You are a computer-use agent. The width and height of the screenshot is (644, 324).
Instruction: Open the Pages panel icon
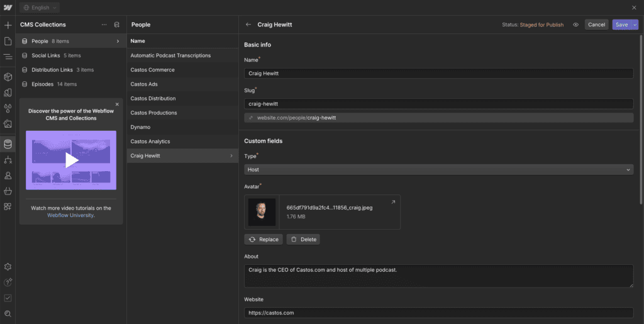click(x=8, y=41)
